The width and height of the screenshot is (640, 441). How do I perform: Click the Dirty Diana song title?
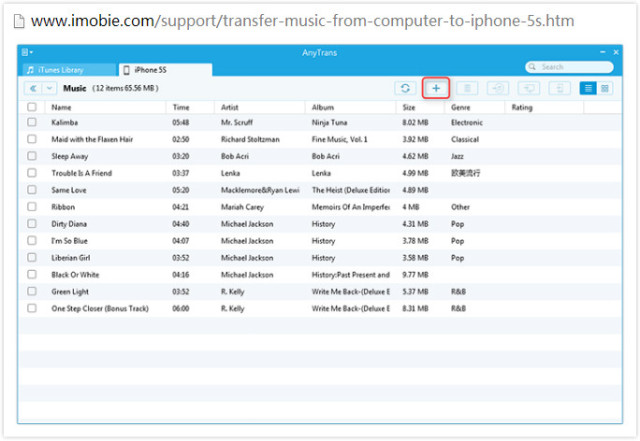click(69, 224)
